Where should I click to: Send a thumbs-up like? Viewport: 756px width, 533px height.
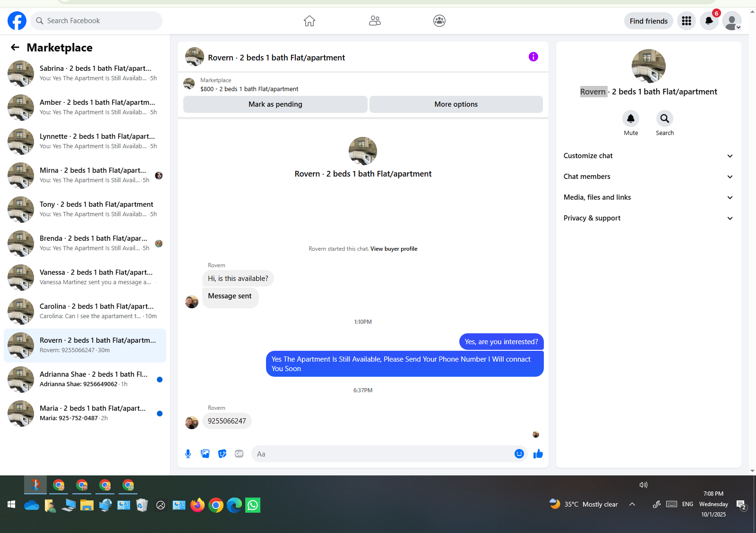[538, 454]
